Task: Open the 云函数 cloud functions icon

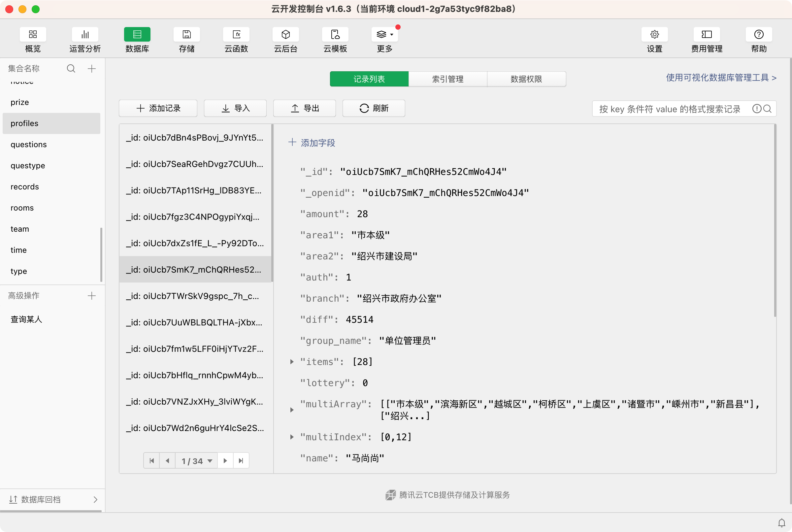Action: (236, 35)
